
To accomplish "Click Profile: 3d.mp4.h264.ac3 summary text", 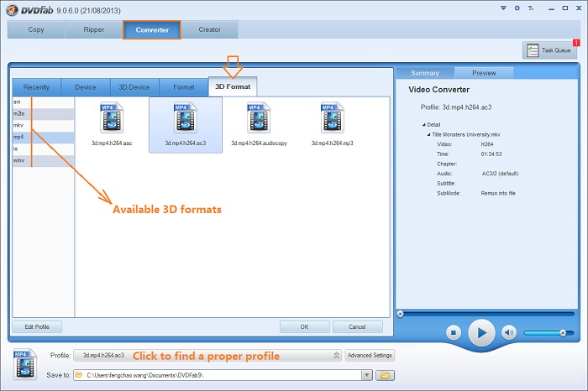I will 455,107.
